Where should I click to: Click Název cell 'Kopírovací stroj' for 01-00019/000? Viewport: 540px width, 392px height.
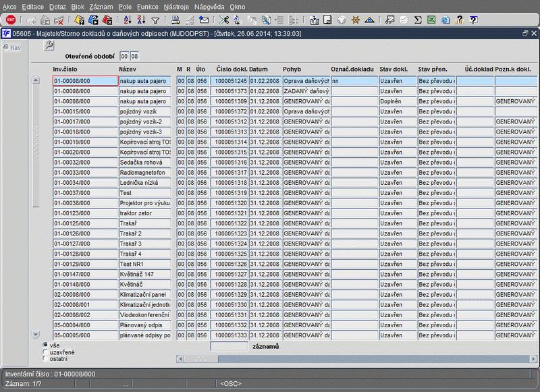click(x=144, y=142)
